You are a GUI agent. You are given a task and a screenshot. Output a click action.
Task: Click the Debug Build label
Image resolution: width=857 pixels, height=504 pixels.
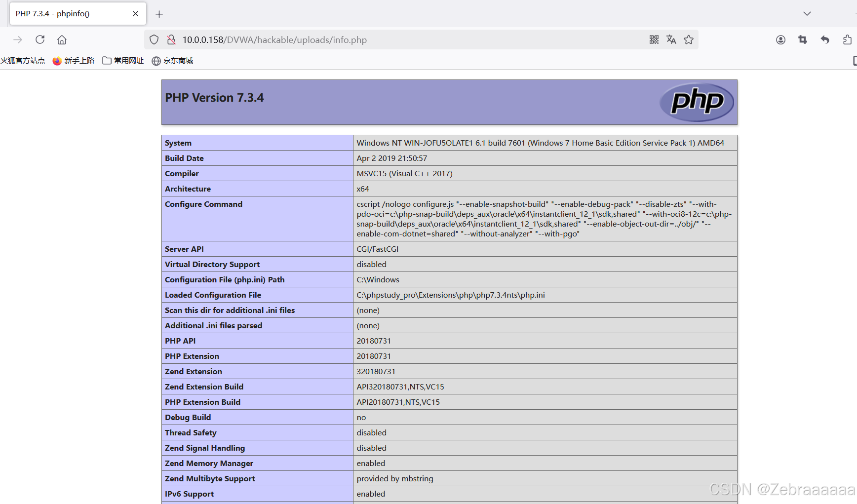pyautogui.click(x=188, y=418)
